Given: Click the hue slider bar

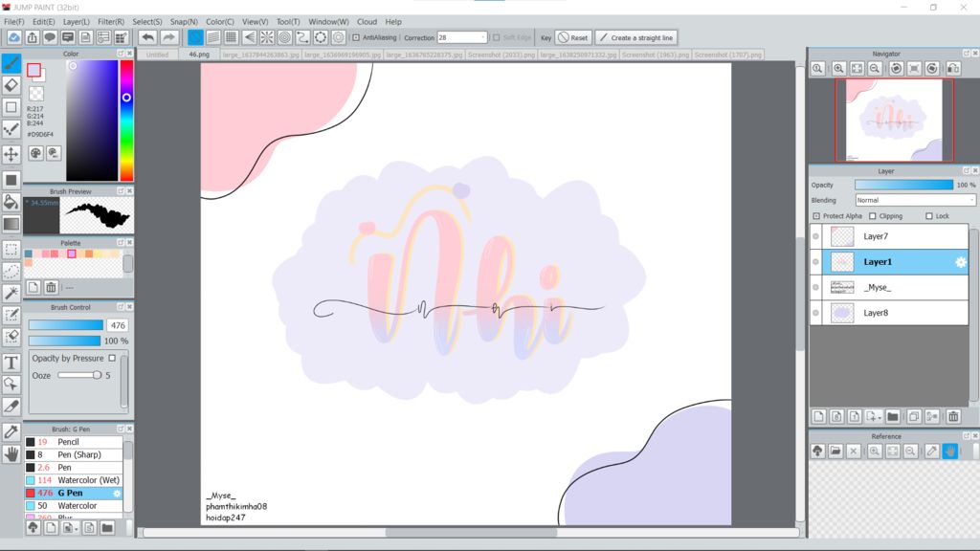Looking at the screenshot, I should (126, 121).
